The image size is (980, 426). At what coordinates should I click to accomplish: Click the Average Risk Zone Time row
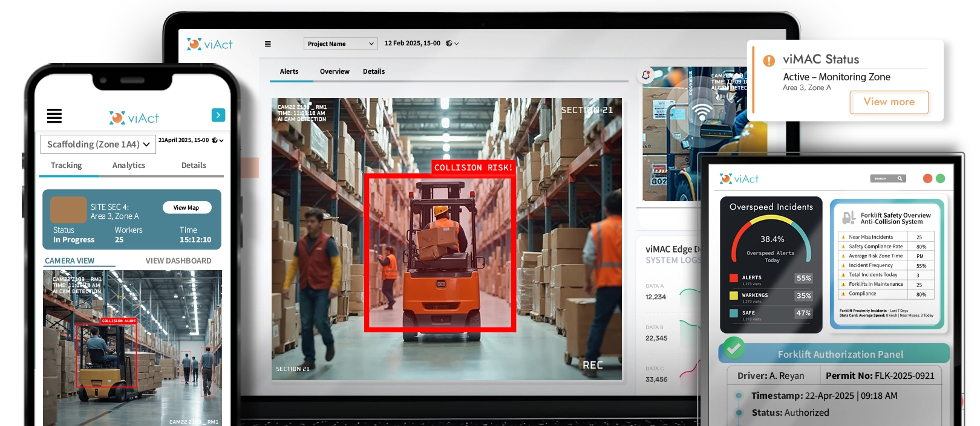click(x=887, y=256)
